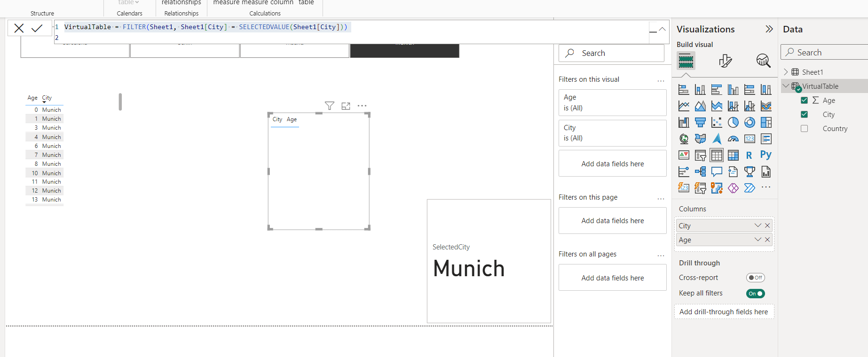Uncheck the Age field checkbox
868x357 pixels.
[804, 100]
